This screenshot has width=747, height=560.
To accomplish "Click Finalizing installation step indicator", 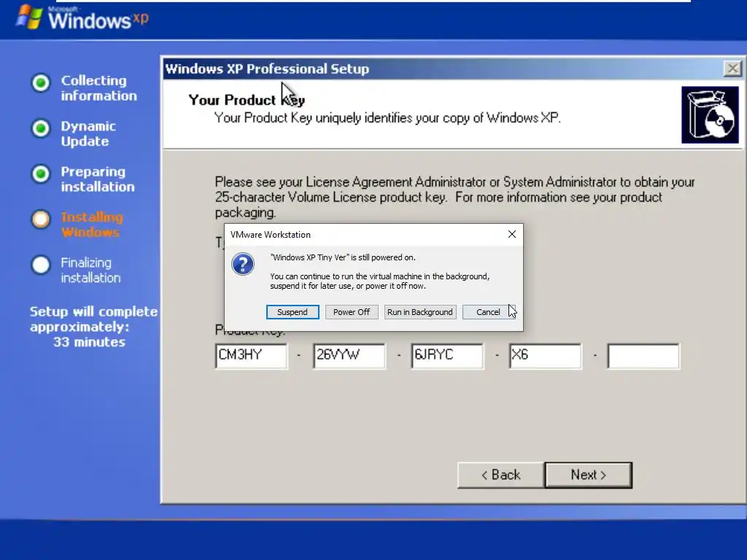I will coord(41,265).
